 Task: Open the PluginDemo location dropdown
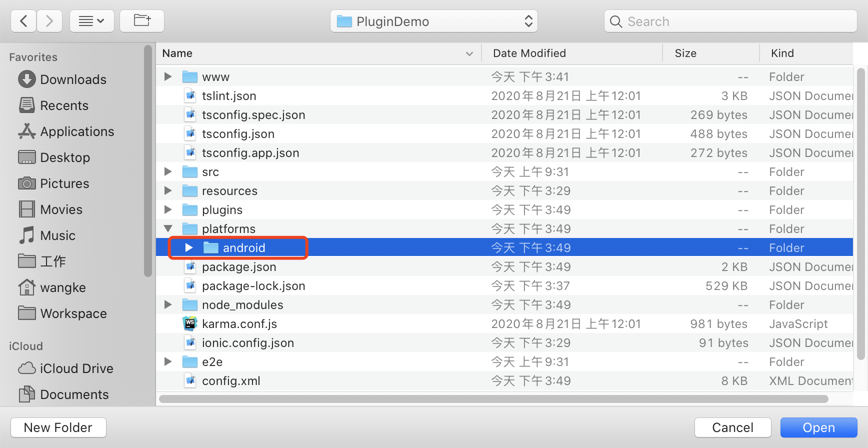pyautogui.click(x=433, y=21)
